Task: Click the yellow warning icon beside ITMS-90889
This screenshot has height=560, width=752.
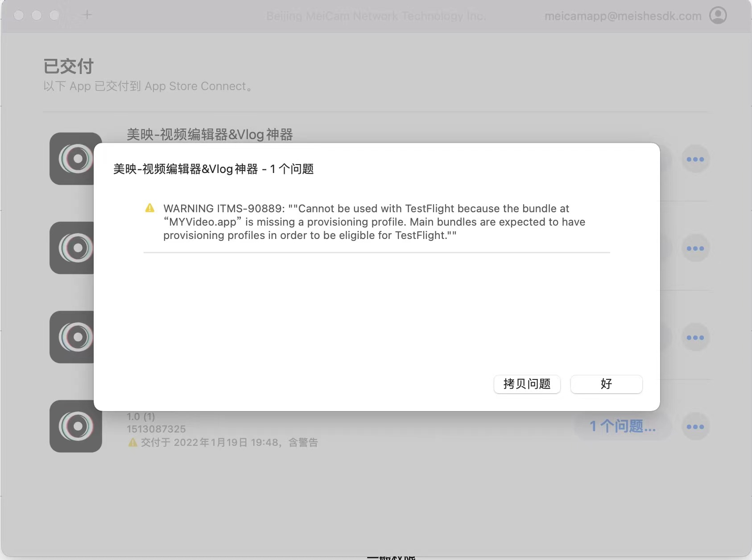Action: [x=150, y=208]
